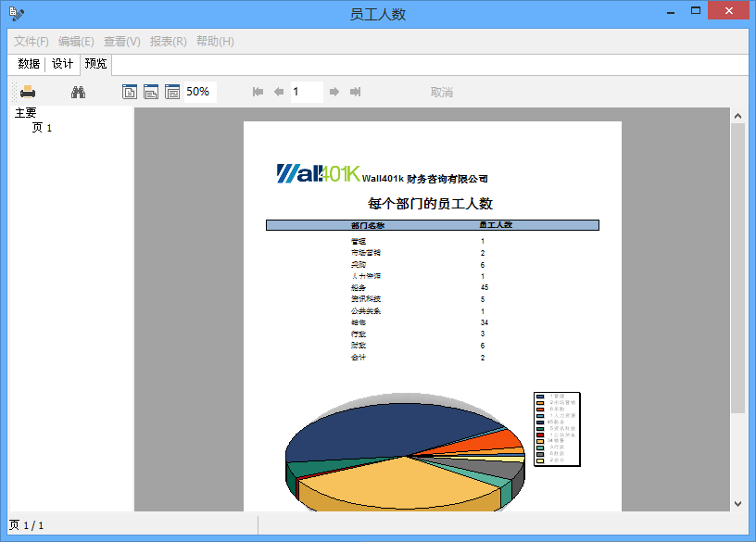
Task: Select the whole-page zoom view icon
Action: pos(131,91)
